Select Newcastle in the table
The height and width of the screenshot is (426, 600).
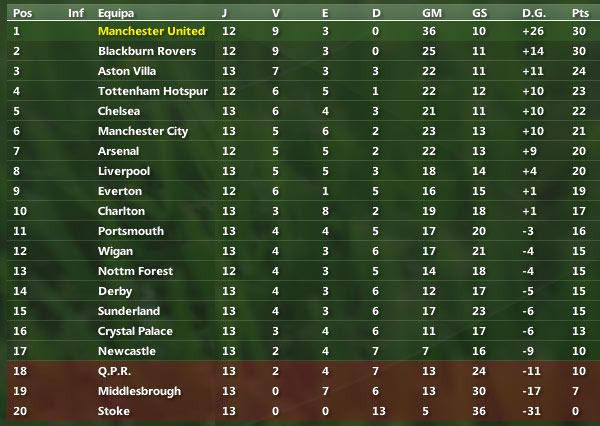(127, 351)
